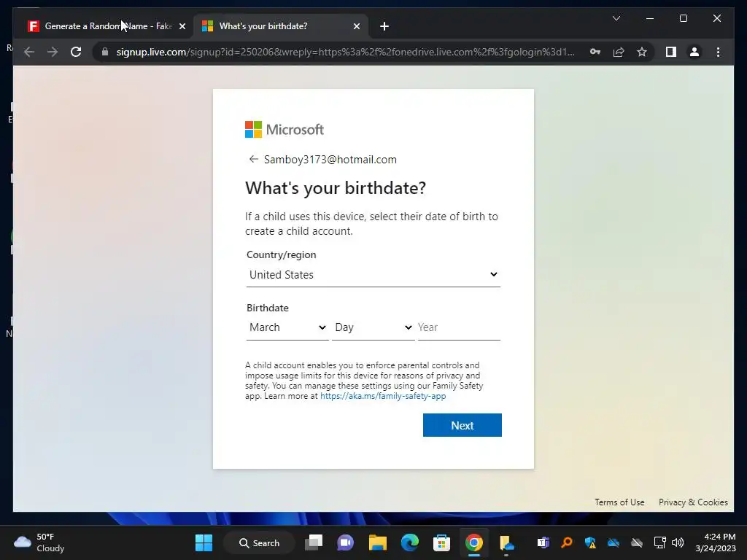Screen dimensions: 747x560
Task: Click the Microsoft logo
Action: tap(285, 130)
